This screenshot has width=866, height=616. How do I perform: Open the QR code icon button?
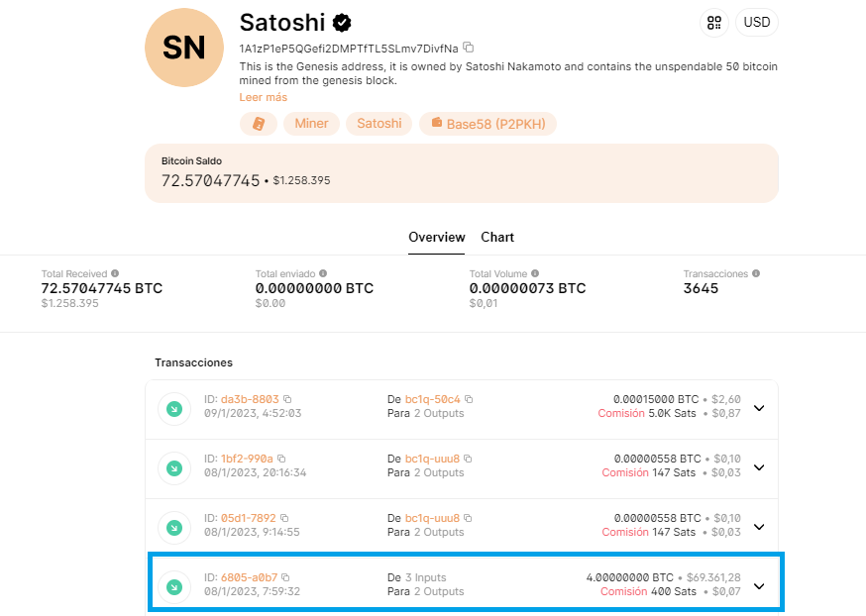coord(714,23)
